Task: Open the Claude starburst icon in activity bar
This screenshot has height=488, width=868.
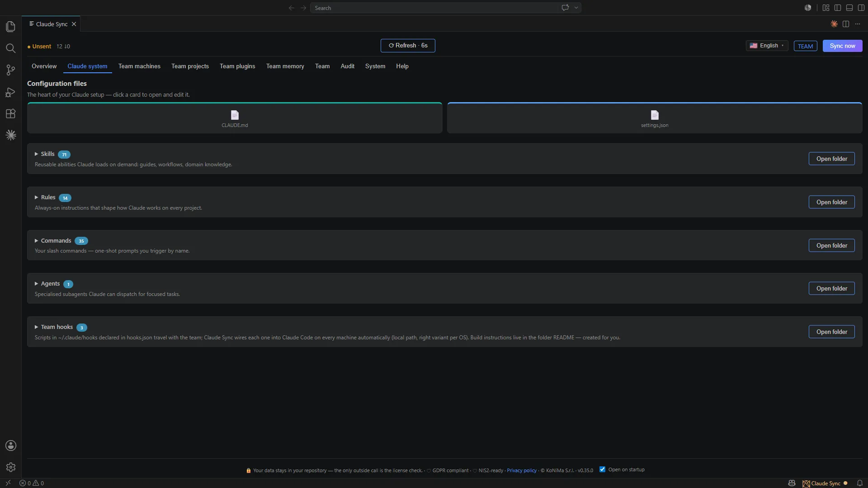Action: 10,135
